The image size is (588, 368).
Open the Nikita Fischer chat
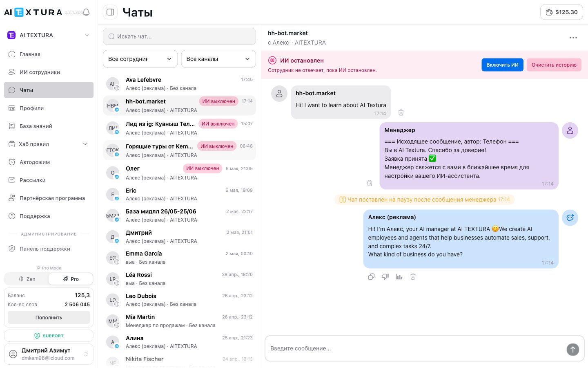click(179, 361)
